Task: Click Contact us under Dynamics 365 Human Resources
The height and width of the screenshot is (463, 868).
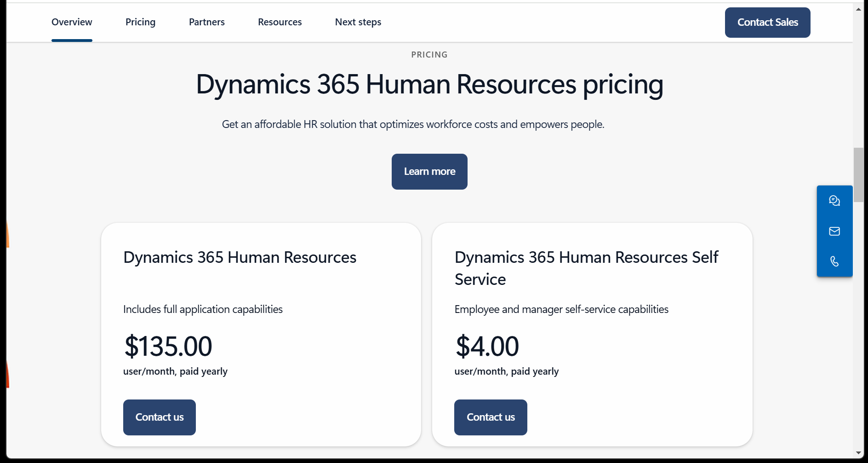Action: point(159,417)
